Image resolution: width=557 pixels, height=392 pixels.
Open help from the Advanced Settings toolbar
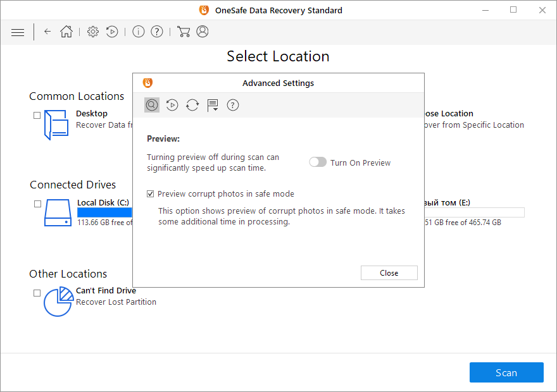tap(233, 105)
